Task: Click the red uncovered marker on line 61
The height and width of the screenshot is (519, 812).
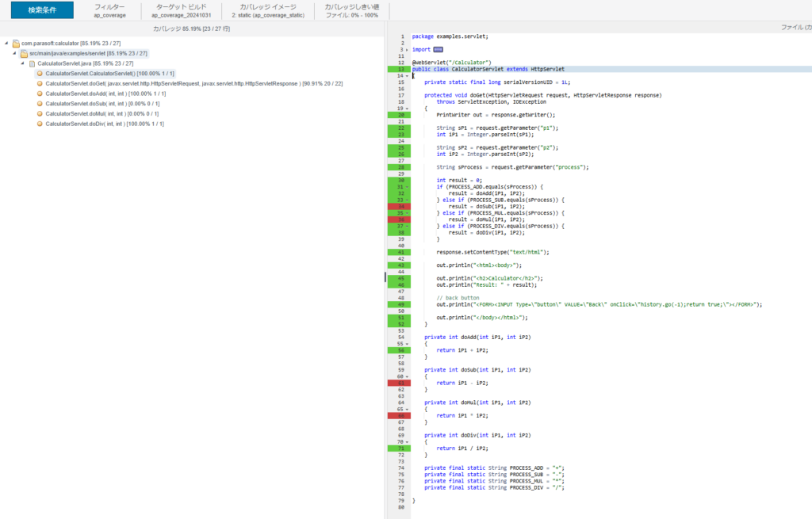Action: [x=398, y=383]
